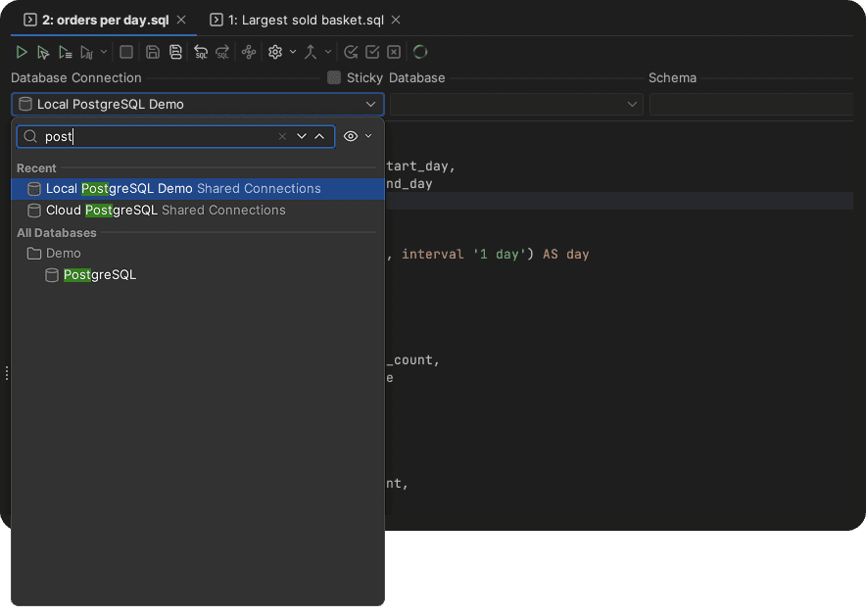This screenshot has width=866, height=616.
Task: Click the code line with interval '1 day'
Action: coord(488,255)
